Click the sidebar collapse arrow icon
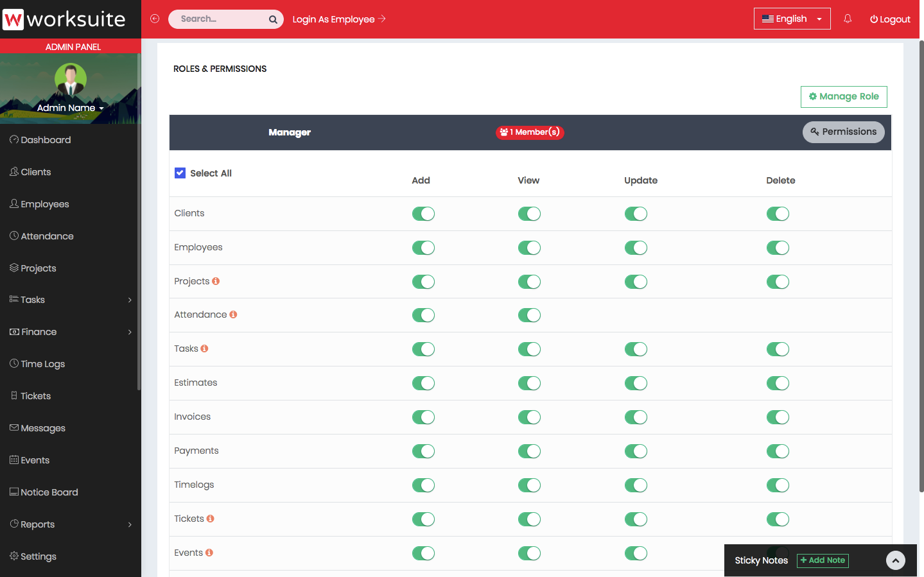924x577 pixels. coord(155,19)
